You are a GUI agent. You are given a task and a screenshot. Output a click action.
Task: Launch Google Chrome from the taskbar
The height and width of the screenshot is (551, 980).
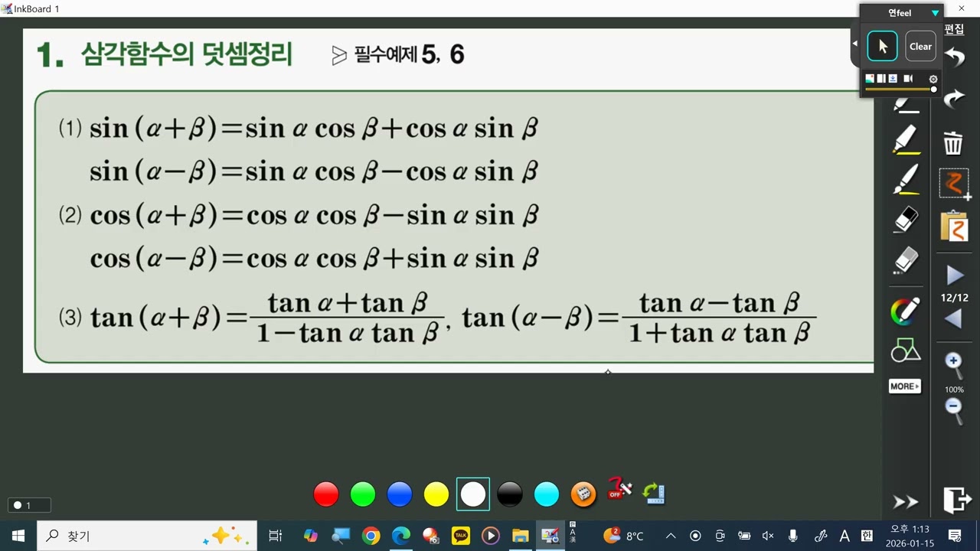pyautogui.click(x=371, y=536)
